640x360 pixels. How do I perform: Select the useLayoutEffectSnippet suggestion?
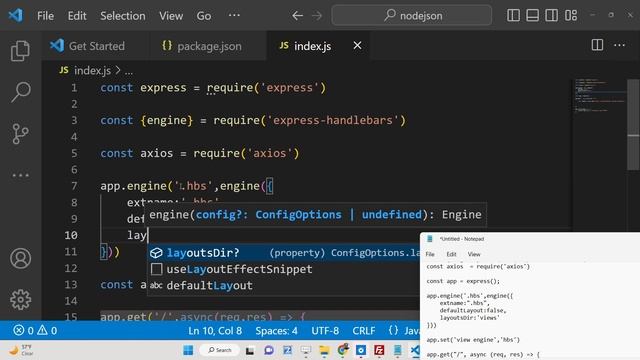coord(283,269)
